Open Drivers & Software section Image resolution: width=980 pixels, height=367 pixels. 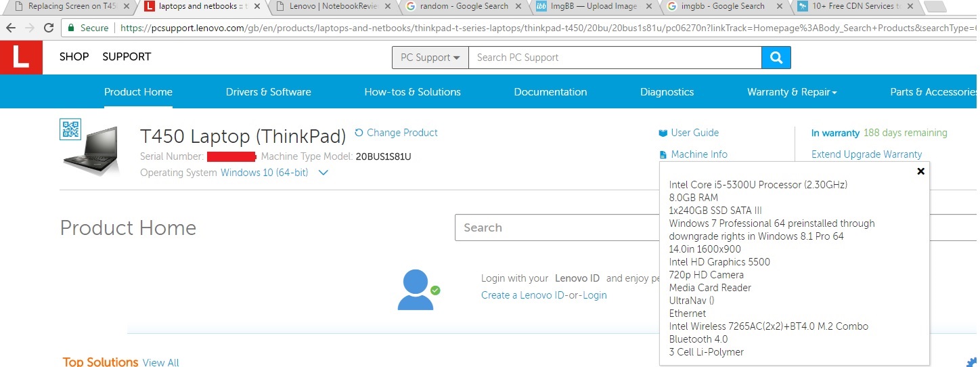[x=269, y=92]
